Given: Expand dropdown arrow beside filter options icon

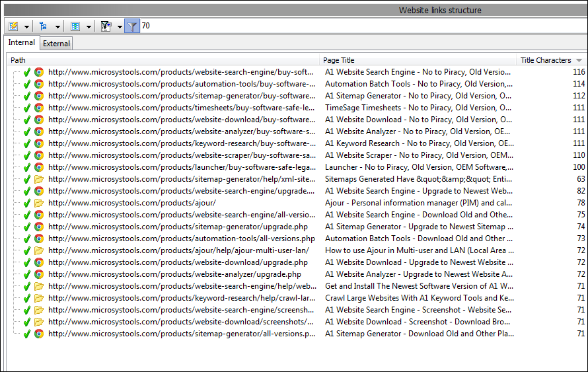Looking at the screenshot, I should pos(120,26).
